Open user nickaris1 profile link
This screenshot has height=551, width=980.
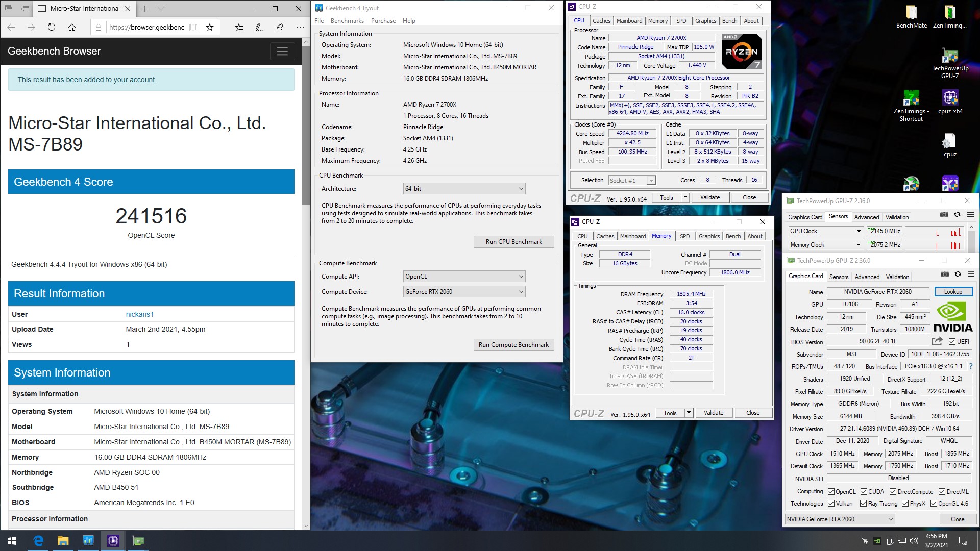pyautogui.click(x=139, y=314)
